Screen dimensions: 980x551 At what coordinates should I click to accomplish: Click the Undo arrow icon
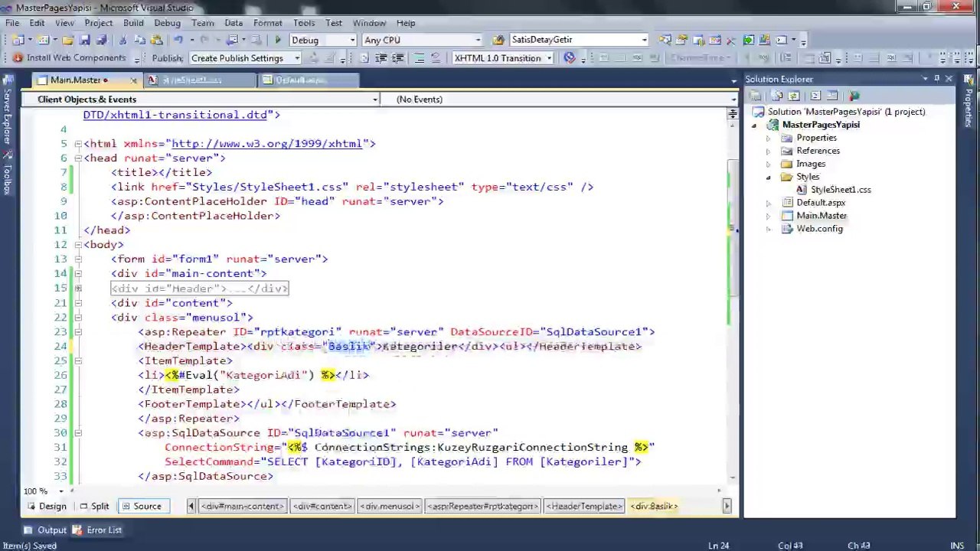tap(178, 40)
